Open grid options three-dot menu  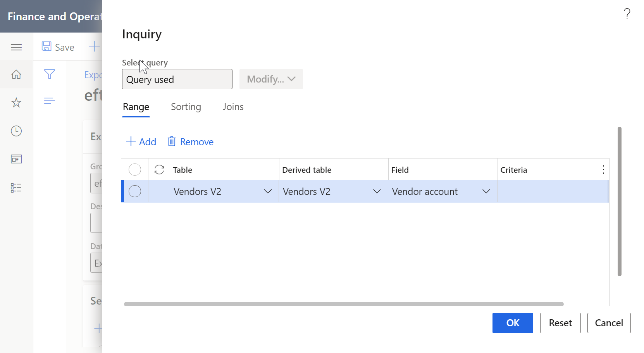(603, 169)
